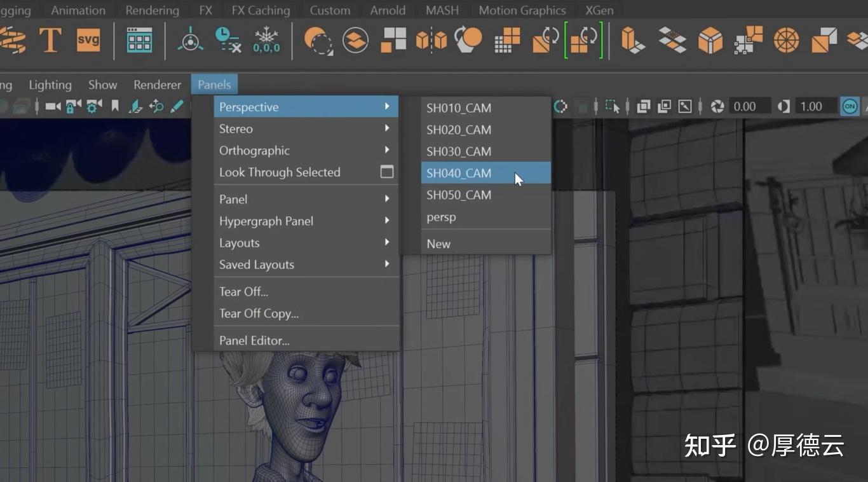Screen dimensions: 868x482
Task: Toggle isolate select in the viewport bar
Action: coord(612,106)
